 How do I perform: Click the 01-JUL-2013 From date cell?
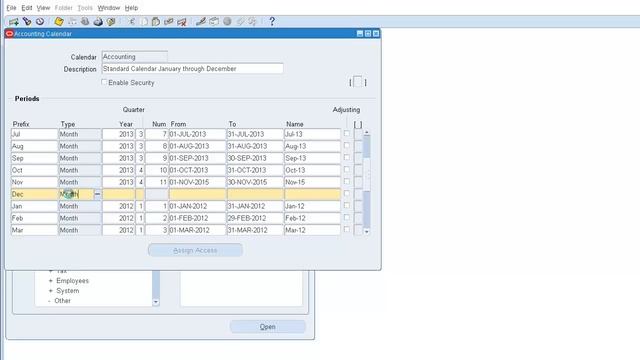(198, 134)
